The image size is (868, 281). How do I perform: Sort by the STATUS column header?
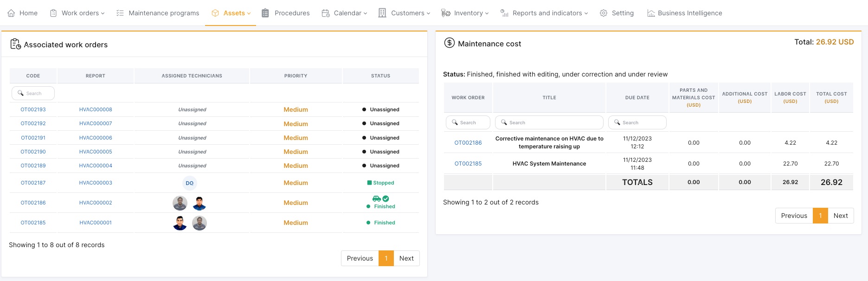[381, 76]
